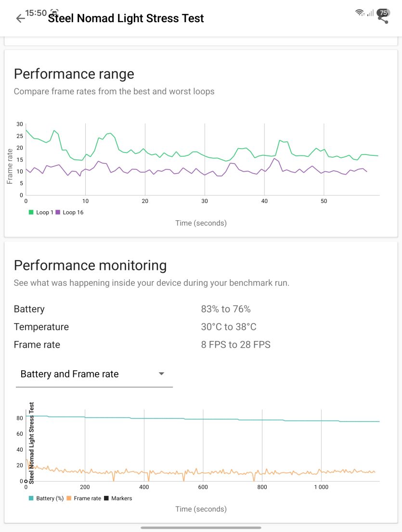Toggle the Battery (%) legend entry
The width and height of the screenshot is (402, 532).
tap(46, 498)
